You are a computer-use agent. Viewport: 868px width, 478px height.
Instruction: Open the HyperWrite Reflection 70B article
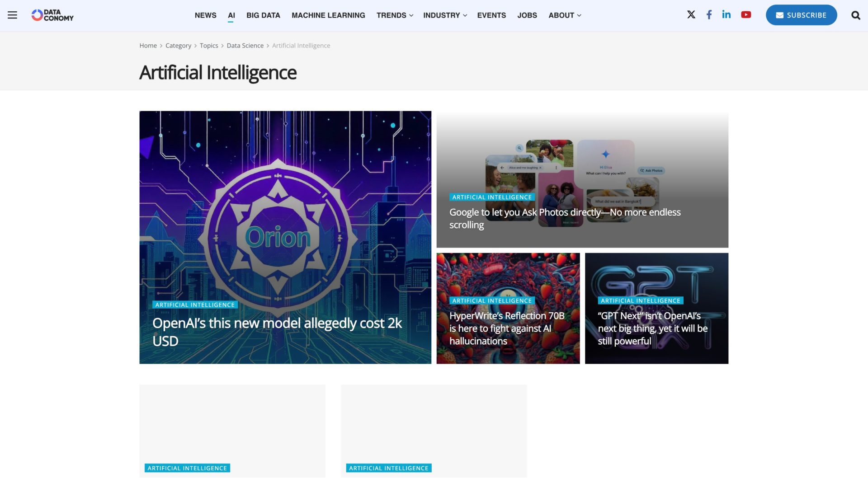pos(507,328)
